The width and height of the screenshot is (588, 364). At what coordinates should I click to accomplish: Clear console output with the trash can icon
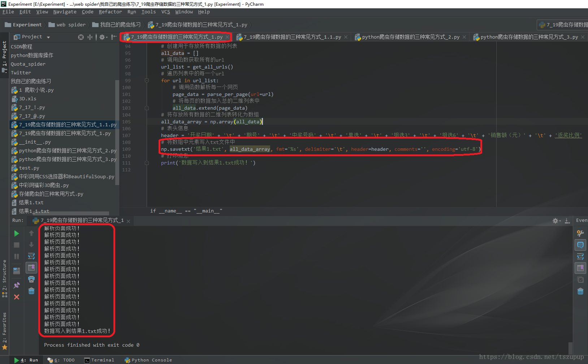coord(31,291)
